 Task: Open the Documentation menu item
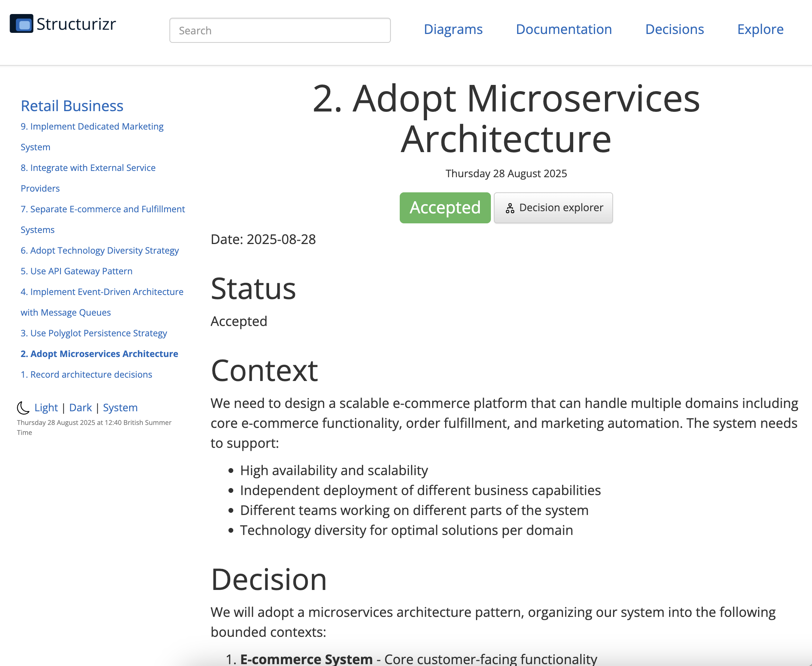564,29
